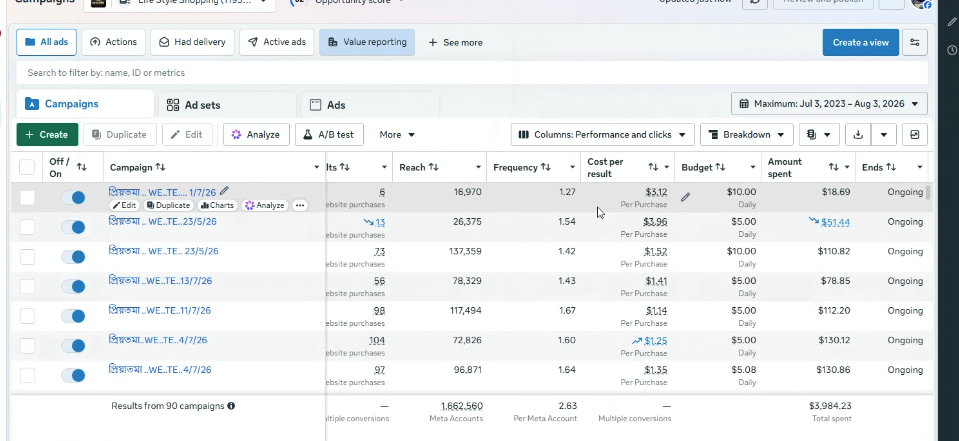Click the rename pencil next to campaign 1/7/26
The height and width of the screenshot is (441, 959).
point(224,191)
